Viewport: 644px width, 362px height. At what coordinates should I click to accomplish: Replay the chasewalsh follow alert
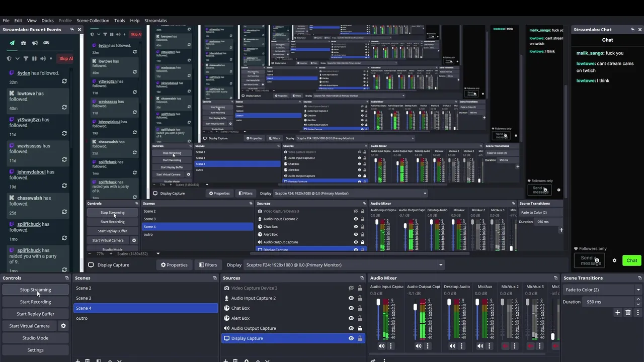64,212
